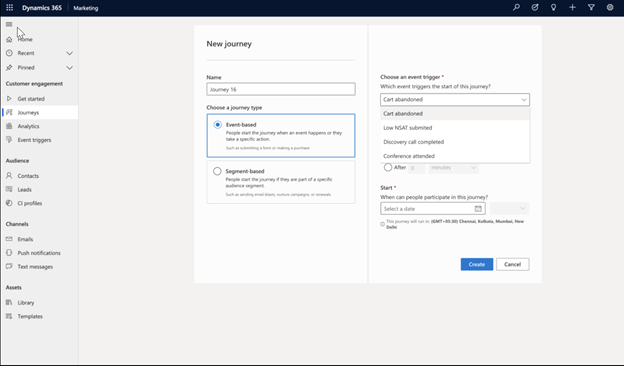Open Emails label in navigation
Viewport: 624px width, 366px height.
click(x=25, y=239)
